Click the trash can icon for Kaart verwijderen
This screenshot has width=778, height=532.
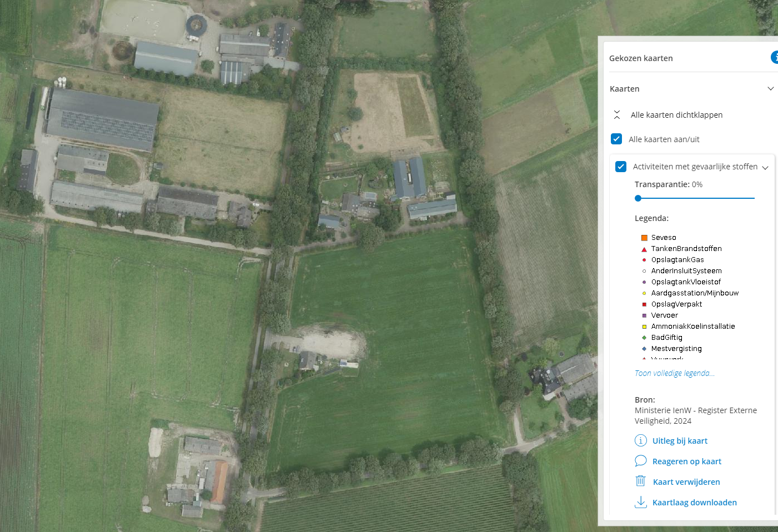[641, 481]
